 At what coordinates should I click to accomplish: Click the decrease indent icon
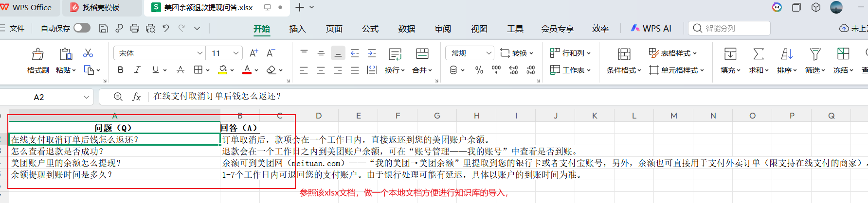coord(355,53)
